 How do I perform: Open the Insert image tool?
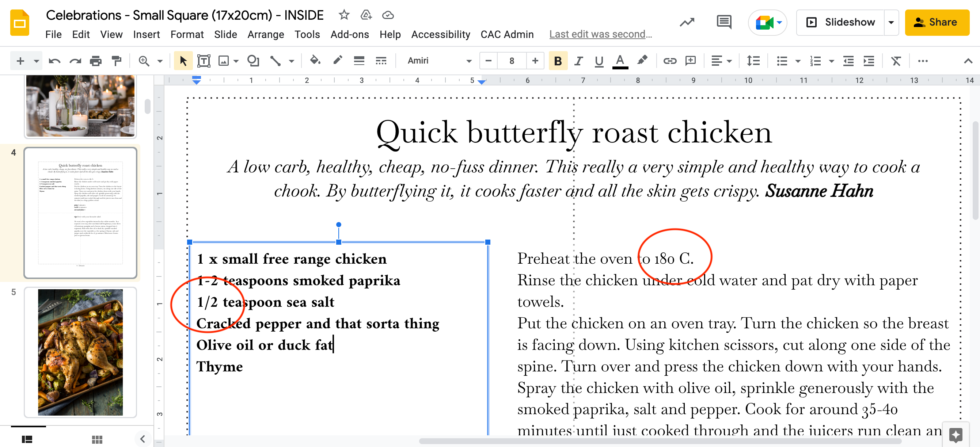coord(224,61)
